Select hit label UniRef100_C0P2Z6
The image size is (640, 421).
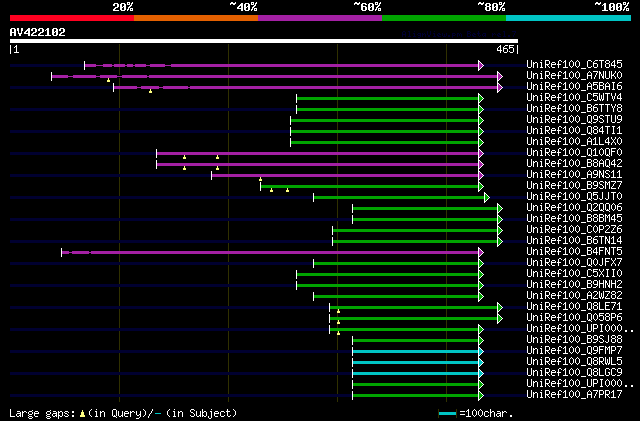(x=574, y=230)
